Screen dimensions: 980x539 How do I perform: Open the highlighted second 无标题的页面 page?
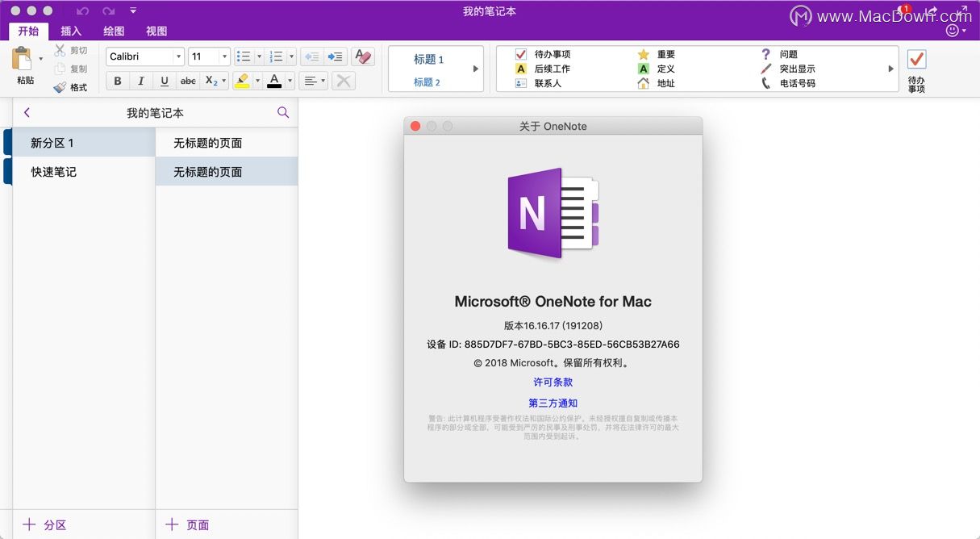[x=227, y=172]
